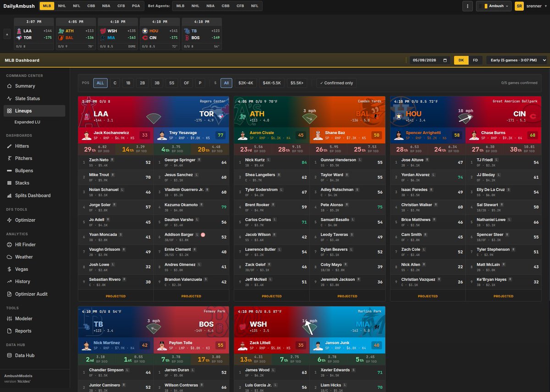Viewport: 550px width, 392px height.
Task: Select the MLB sport tab
Action: [47, 6]
